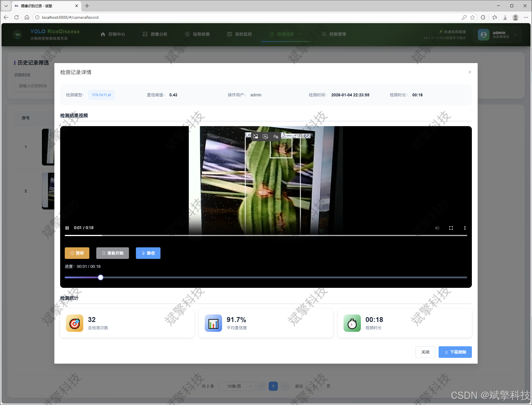Click the next page arrow in pagination
532x405 pixels.
click(285, 386)
